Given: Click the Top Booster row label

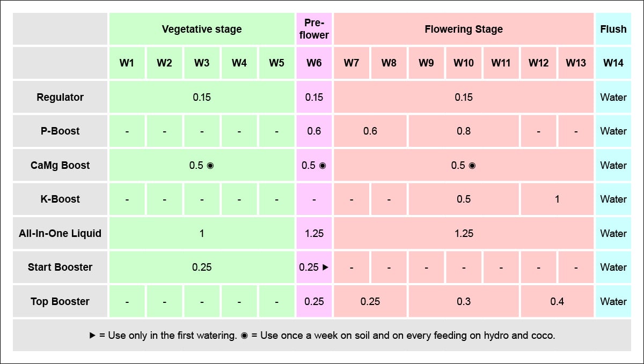Looking at the screenshot, I should [60, 302].
